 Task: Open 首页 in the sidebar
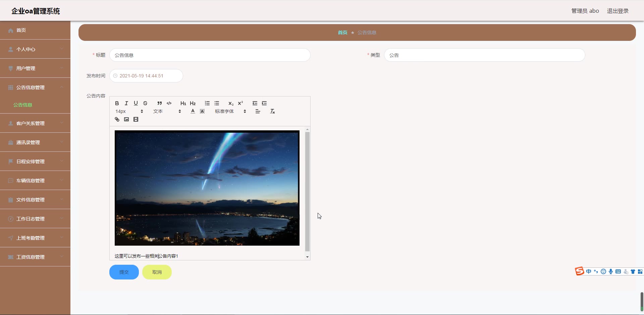click(35, 30)
